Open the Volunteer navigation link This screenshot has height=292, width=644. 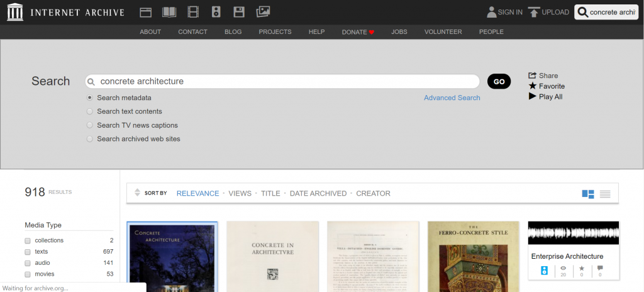tap(443, 32)
